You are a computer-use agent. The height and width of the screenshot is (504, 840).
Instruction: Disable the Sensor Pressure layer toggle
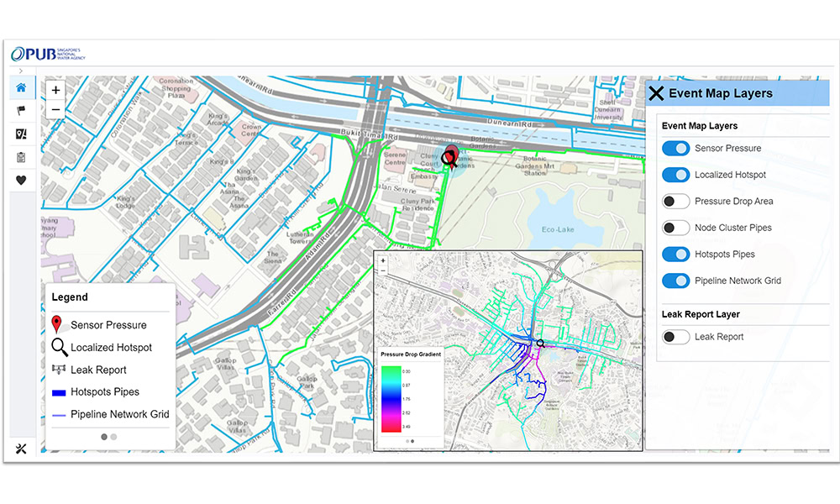tap(675, 149)
